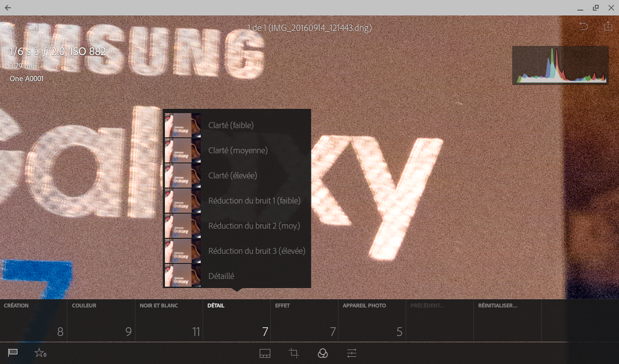Apply Réduction du bruit 3 (élevée)

(256, 251)
